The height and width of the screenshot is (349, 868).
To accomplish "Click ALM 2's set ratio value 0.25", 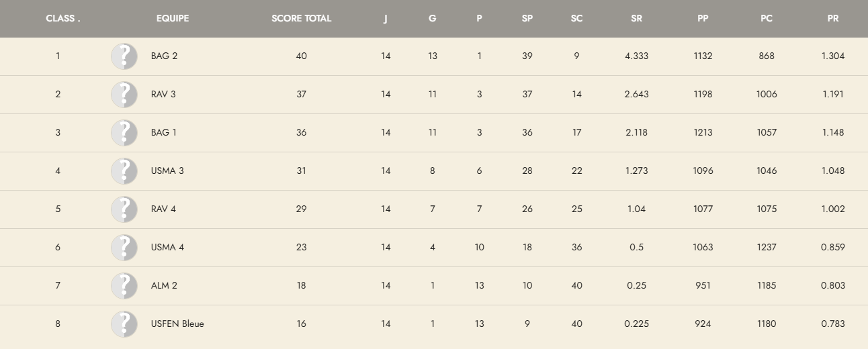I will 636,286.
